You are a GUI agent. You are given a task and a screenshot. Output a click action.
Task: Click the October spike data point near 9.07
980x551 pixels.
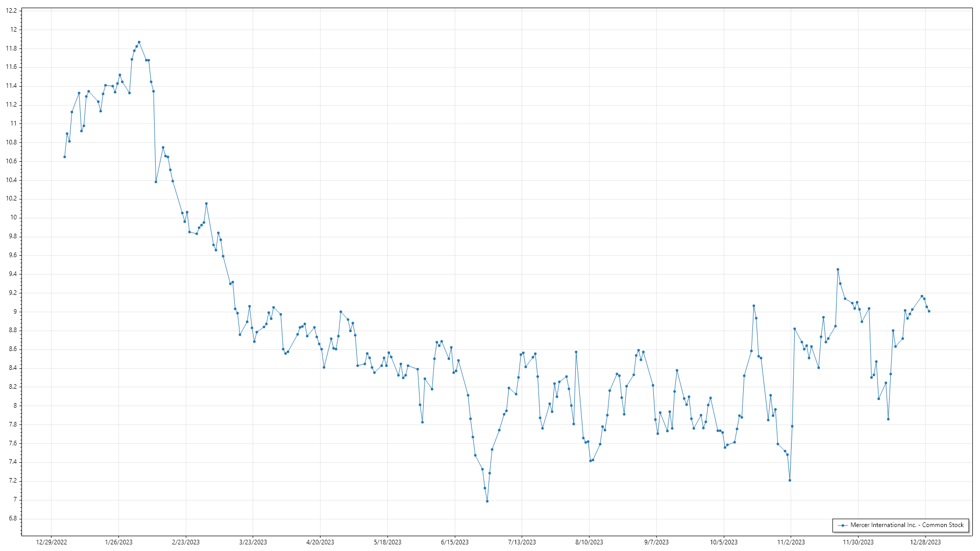tap(753, 306)
